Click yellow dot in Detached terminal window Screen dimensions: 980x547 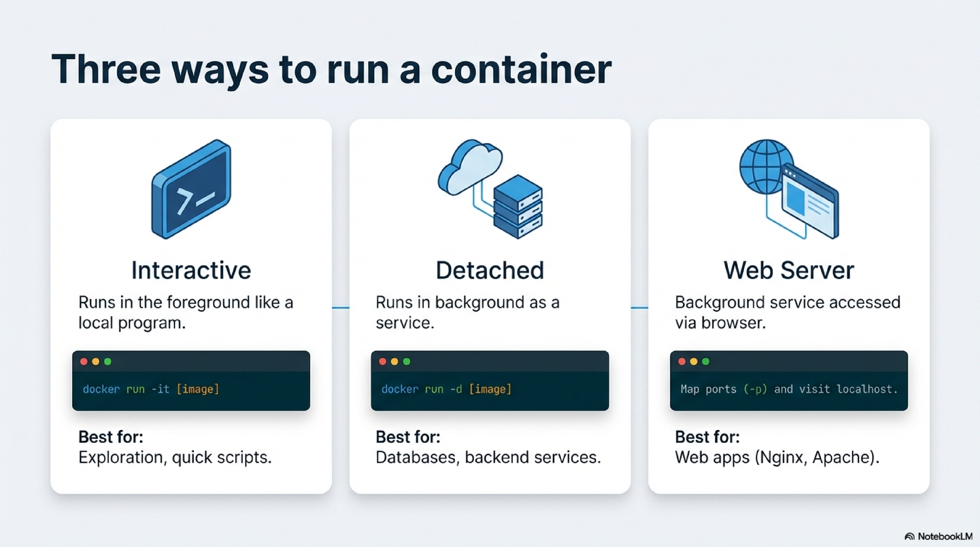[395, 362]
